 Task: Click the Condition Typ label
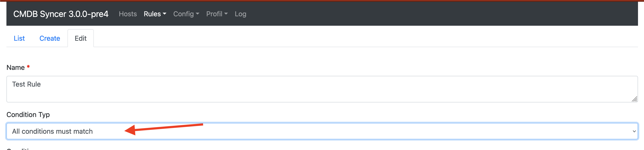point(28,114)
